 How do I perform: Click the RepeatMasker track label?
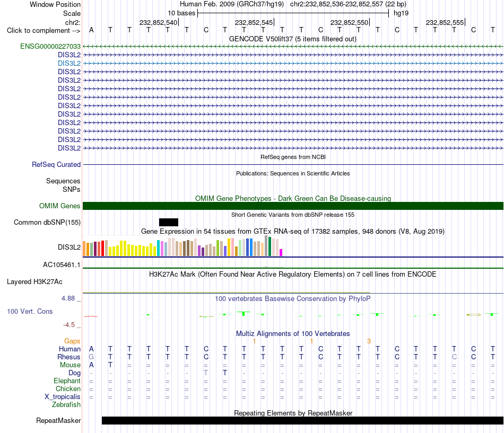58,420
